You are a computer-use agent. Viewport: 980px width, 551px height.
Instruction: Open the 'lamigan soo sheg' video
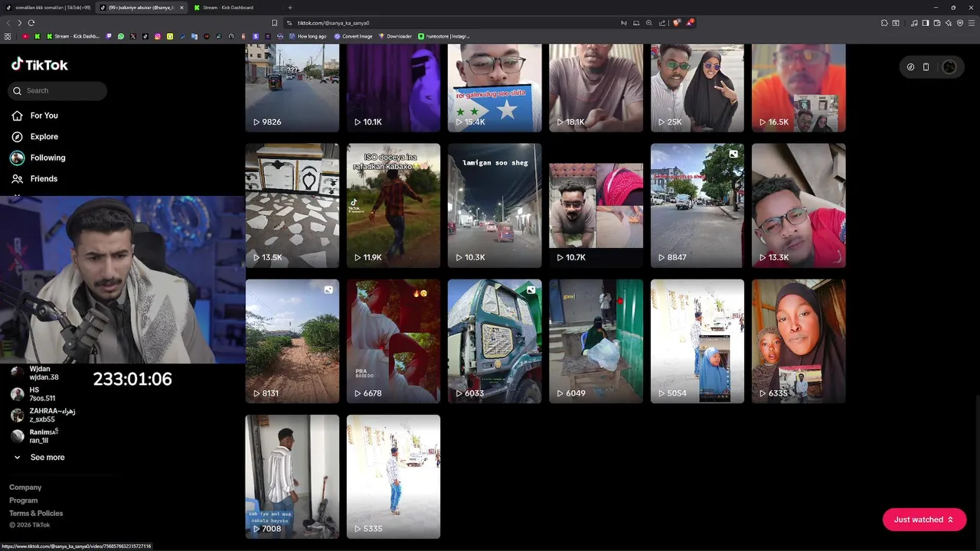[495, 205]
